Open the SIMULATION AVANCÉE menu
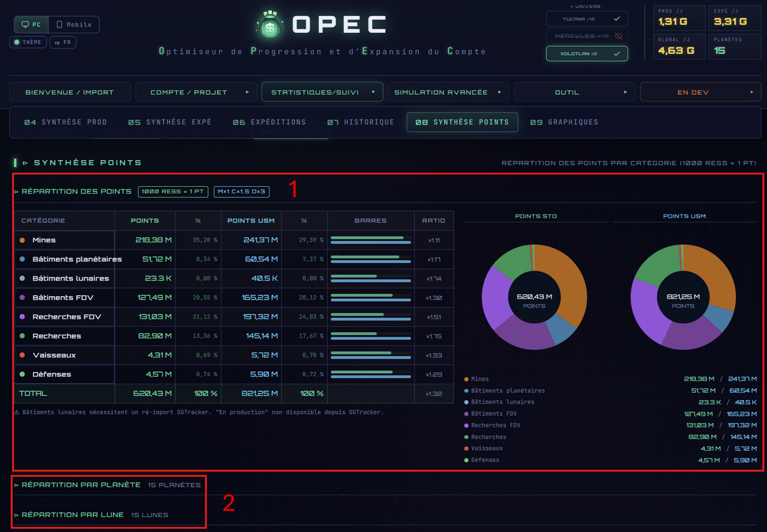 coord(448,92)
